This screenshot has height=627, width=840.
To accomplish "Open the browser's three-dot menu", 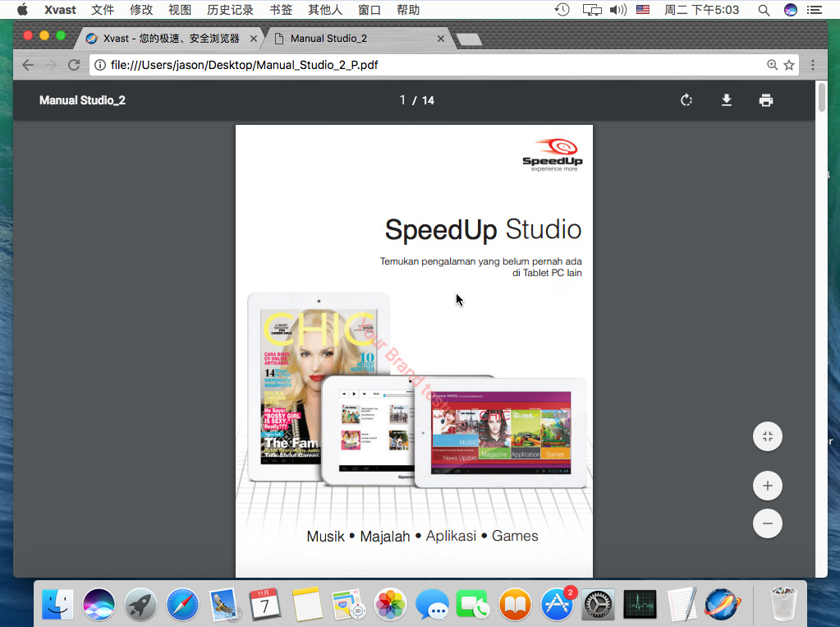I will (x=813, y=65).
